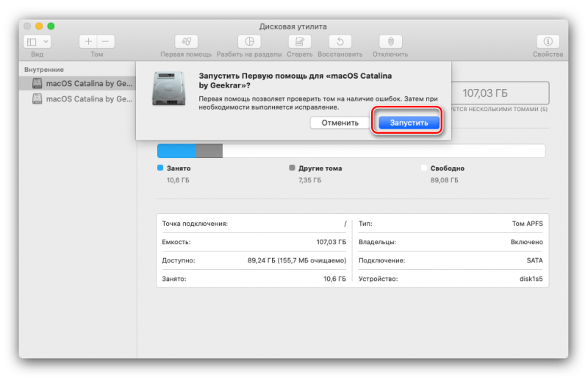Click the Отменить button

[x=340, y=122]
